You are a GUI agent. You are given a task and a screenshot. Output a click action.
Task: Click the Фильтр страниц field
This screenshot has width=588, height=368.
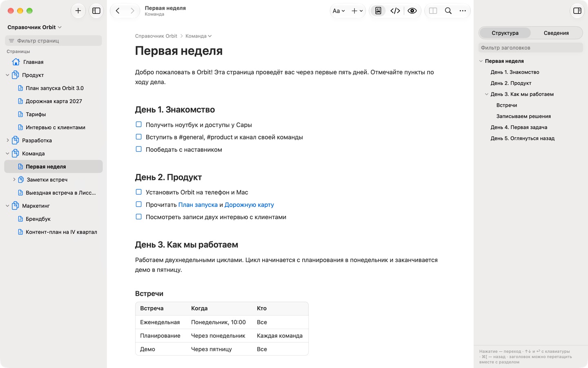click(x=53, y=40)
